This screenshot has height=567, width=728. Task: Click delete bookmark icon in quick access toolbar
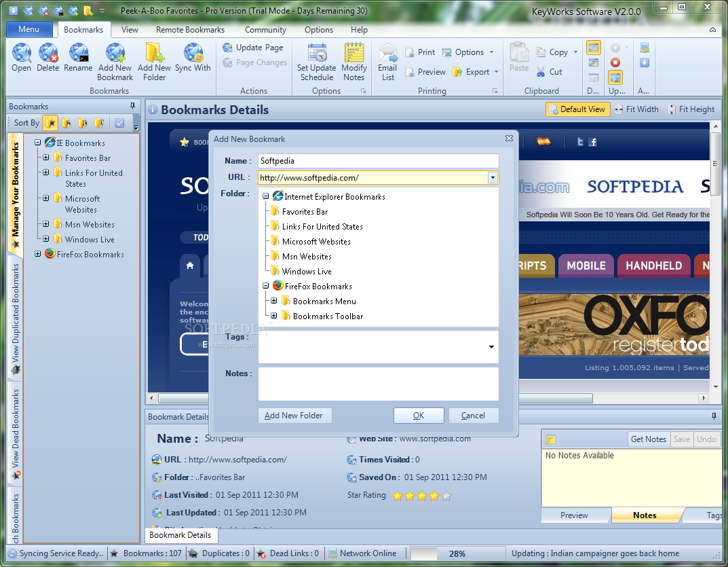click(x=43, y=10)
